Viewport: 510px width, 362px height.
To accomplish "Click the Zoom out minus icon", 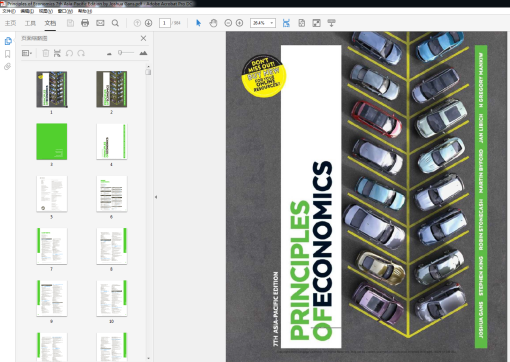I will tap(228, 23).
